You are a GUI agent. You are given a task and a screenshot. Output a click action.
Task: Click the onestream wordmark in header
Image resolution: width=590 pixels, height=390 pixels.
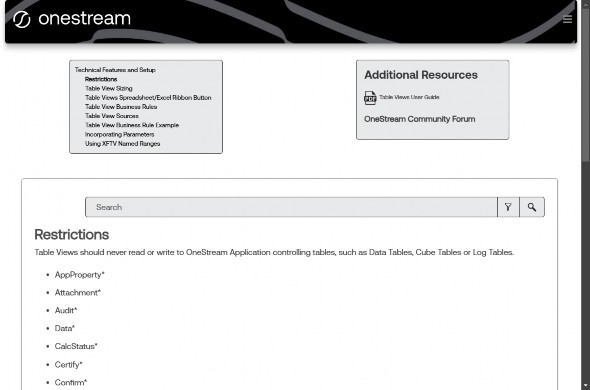click(x=84, y=18)
